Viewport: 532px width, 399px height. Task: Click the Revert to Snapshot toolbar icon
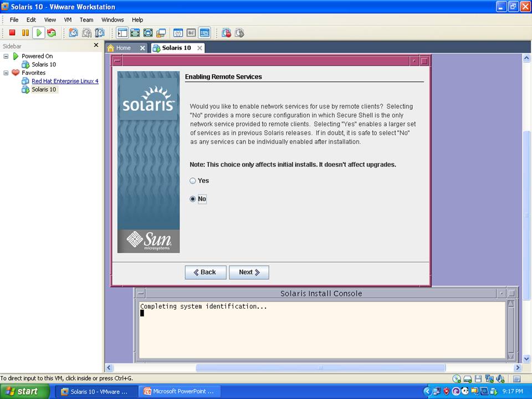[86, 33]
